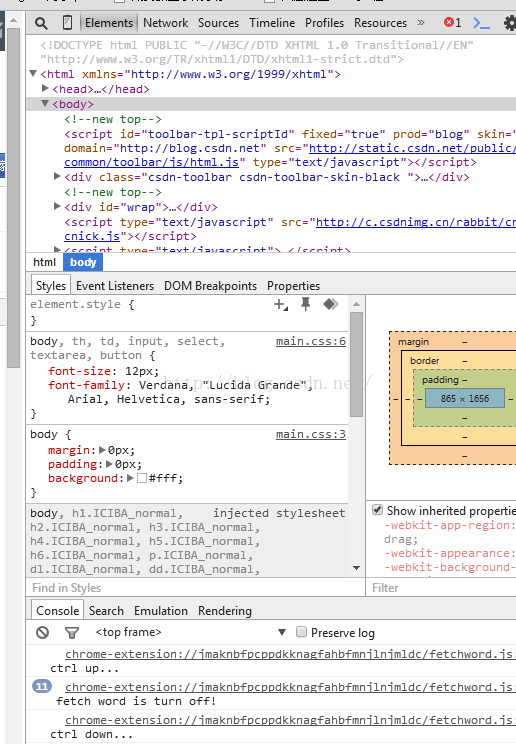Click the computed Filter field

[x=441, y=588]
